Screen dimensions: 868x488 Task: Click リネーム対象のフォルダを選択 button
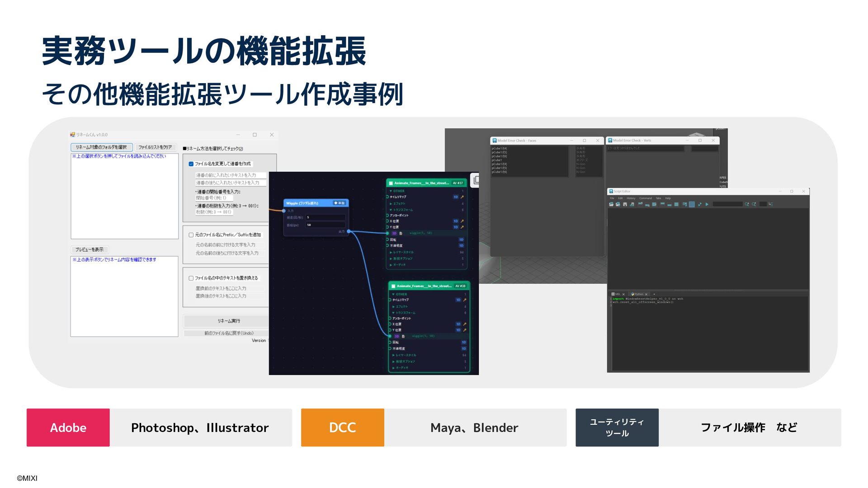[x=101, y=147]
